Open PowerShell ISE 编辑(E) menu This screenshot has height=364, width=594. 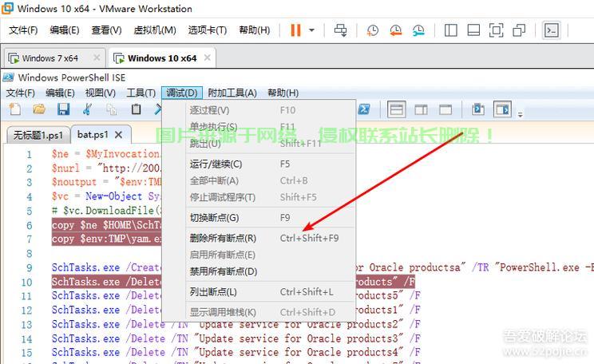60,93
